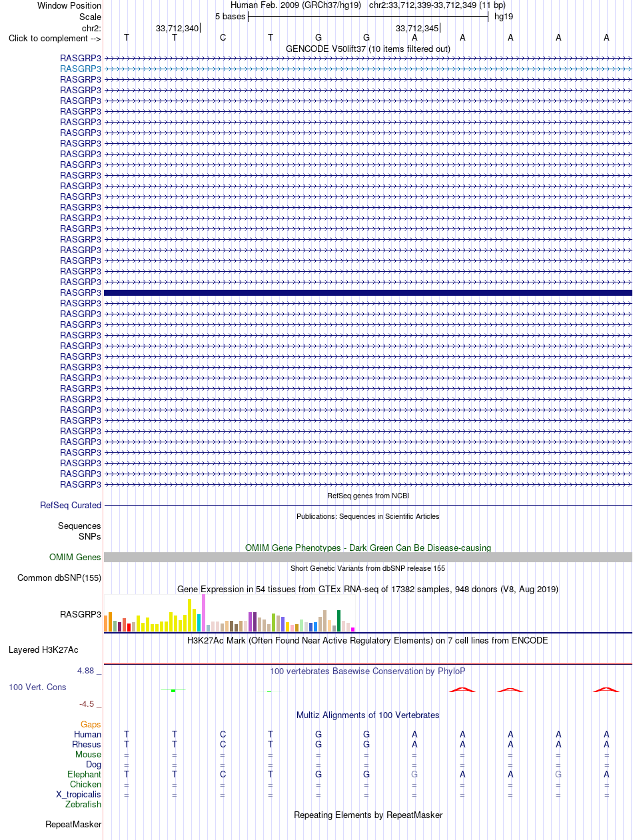This screenshot has height=840, width=633.
Task: Click the 'Click to complement -->' label
Action: pos(55,38)
